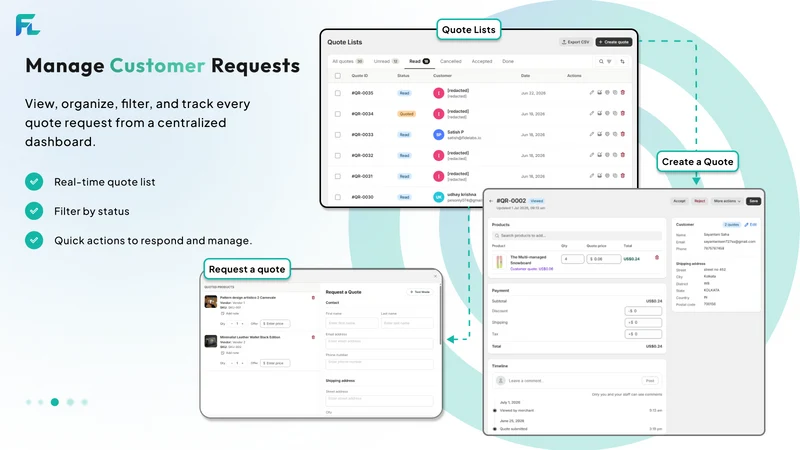Open the Cancelled tab
Screen dimensions: 800x450
click(451, 61)
